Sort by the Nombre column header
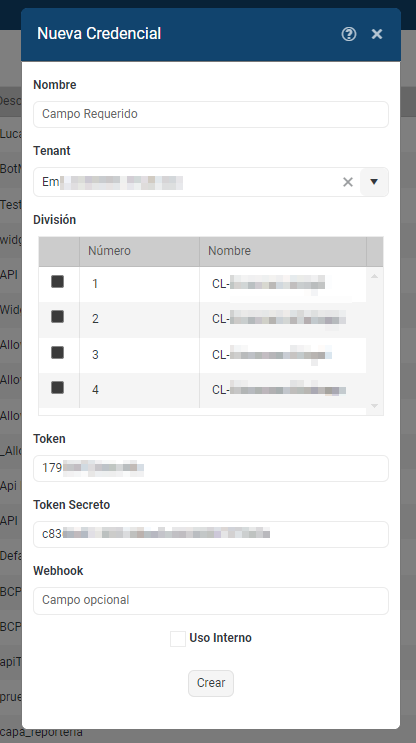416x743 pixels. [283, 251]
